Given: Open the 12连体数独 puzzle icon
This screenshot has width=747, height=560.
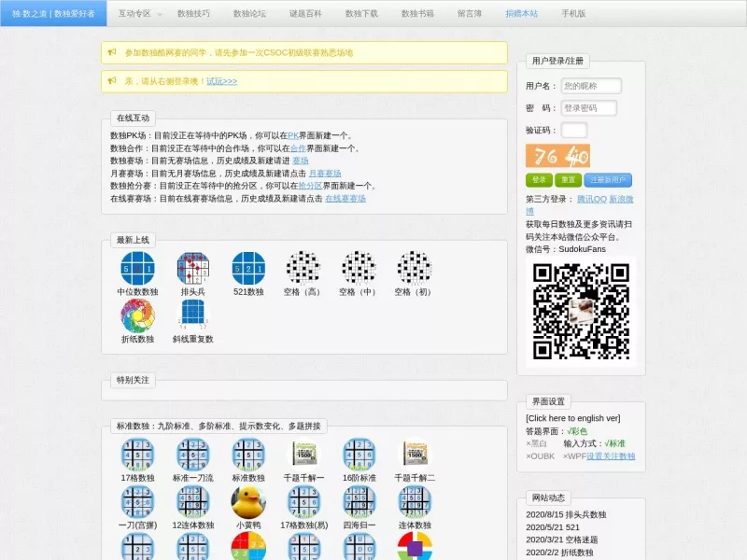Looking at the screenshot, I should click(193, 502).
